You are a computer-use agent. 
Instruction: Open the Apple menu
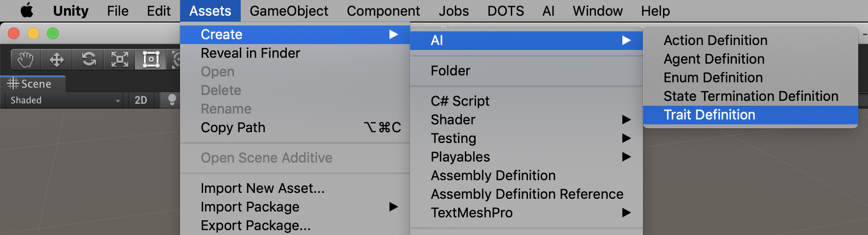[26, 10]
